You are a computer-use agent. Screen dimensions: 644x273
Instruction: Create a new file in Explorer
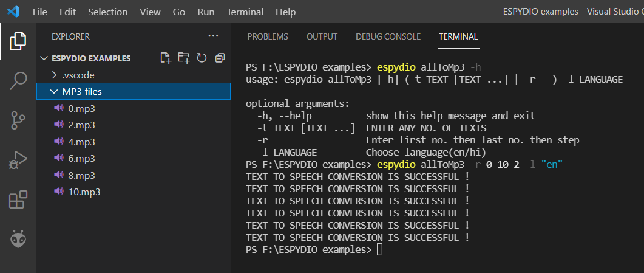coord(166,58)
